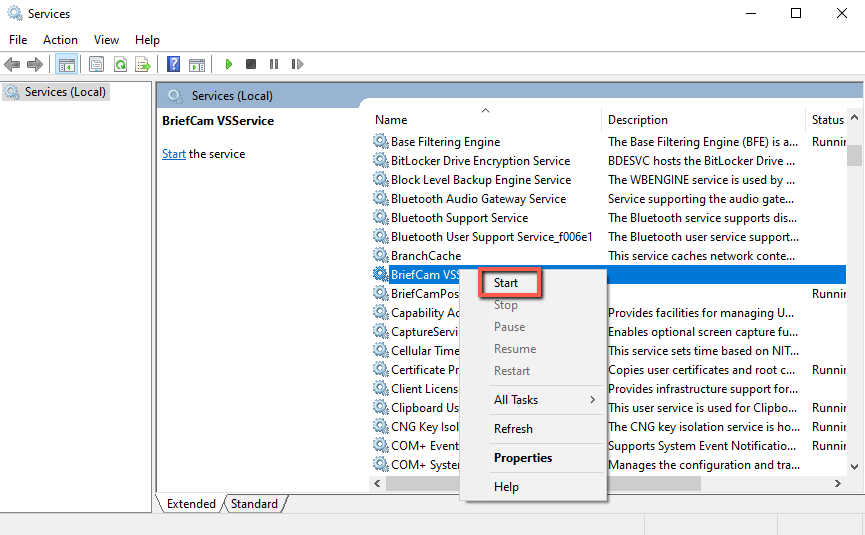
Task: Click the Forward arrow toolbar icon
Action: (x=35, y=65)
